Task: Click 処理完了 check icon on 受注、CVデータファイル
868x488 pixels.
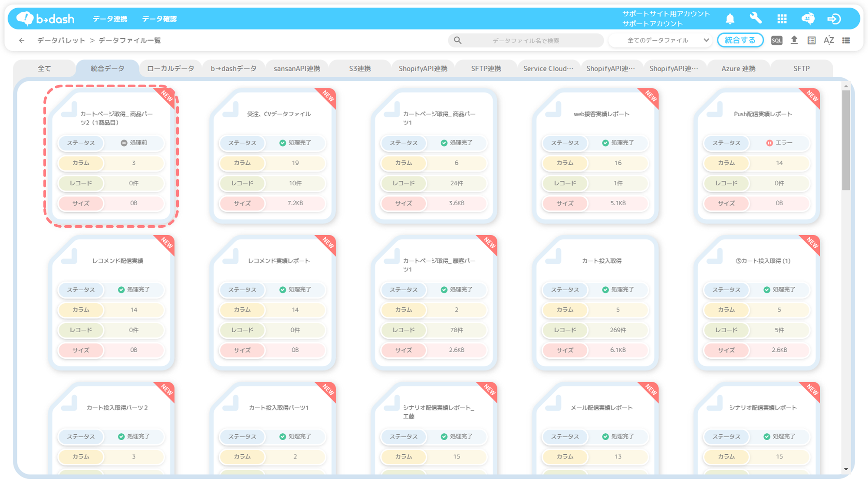Action: (283, 143)
